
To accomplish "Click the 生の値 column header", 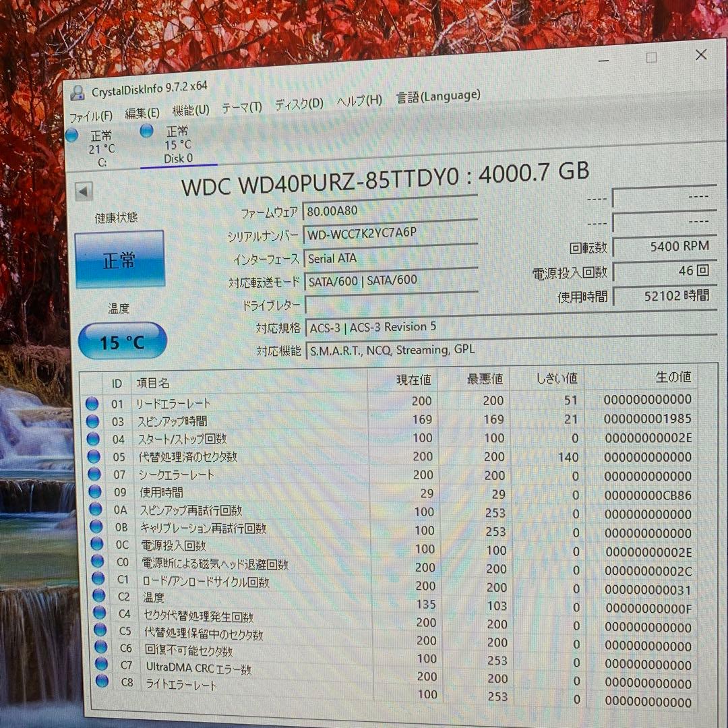I will [x=641, y=377].
